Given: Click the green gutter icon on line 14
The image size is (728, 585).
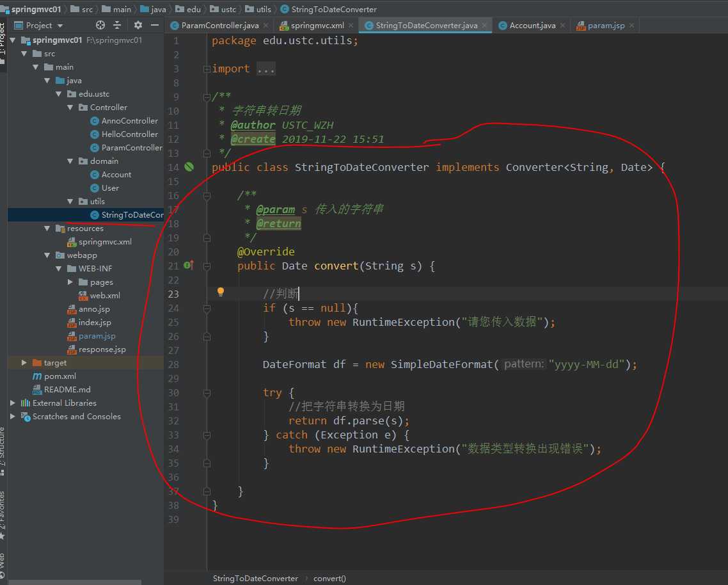Looking at the screenshot, I should pos(189,167).
